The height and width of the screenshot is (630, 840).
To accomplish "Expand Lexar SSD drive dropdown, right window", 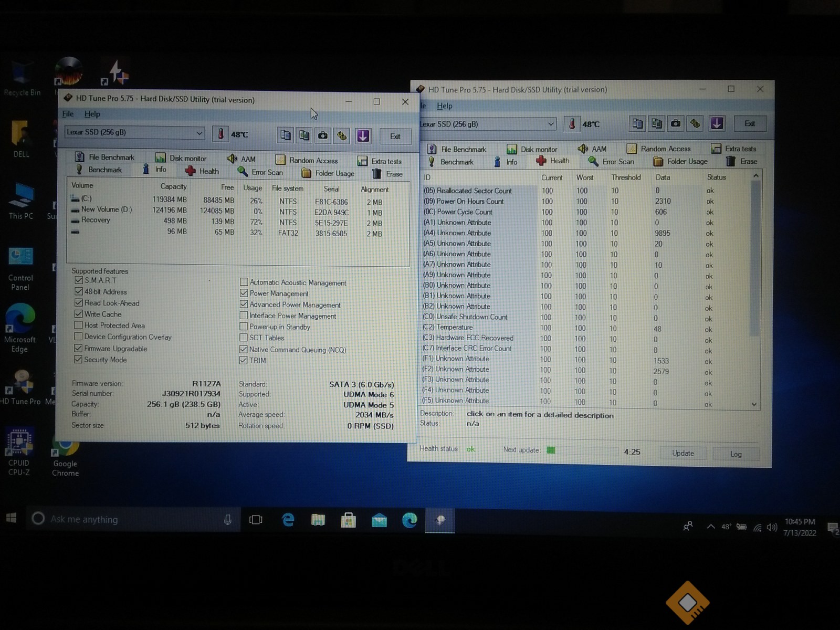I will click(x=550, y=124).
